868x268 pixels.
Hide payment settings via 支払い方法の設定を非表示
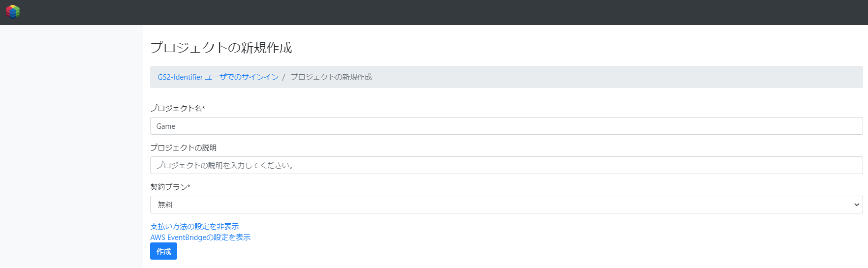click(194, 226)
